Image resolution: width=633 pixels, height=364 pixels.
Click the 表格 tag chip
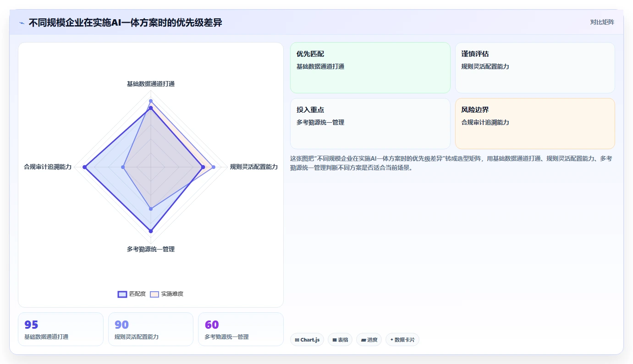click(340, 340)
